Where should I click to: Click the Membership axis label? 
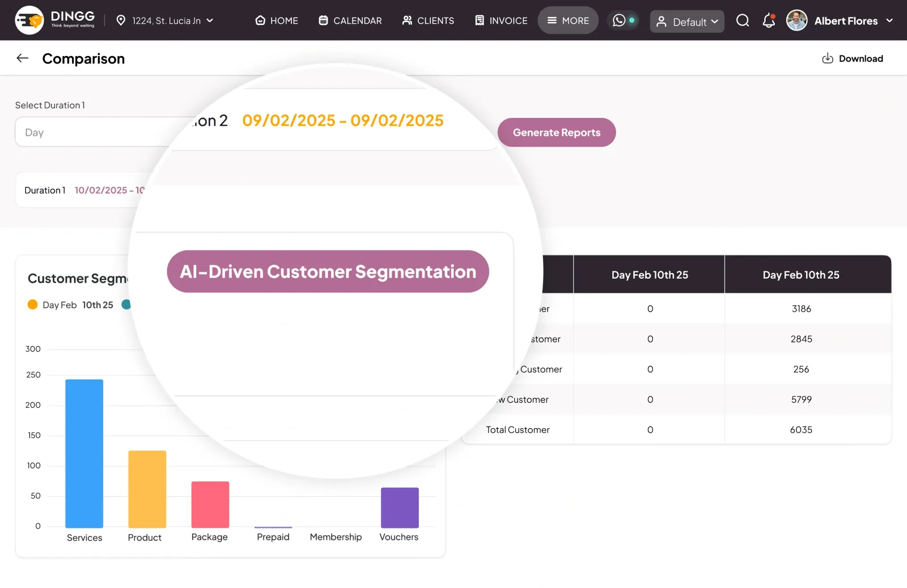[336, 537]
